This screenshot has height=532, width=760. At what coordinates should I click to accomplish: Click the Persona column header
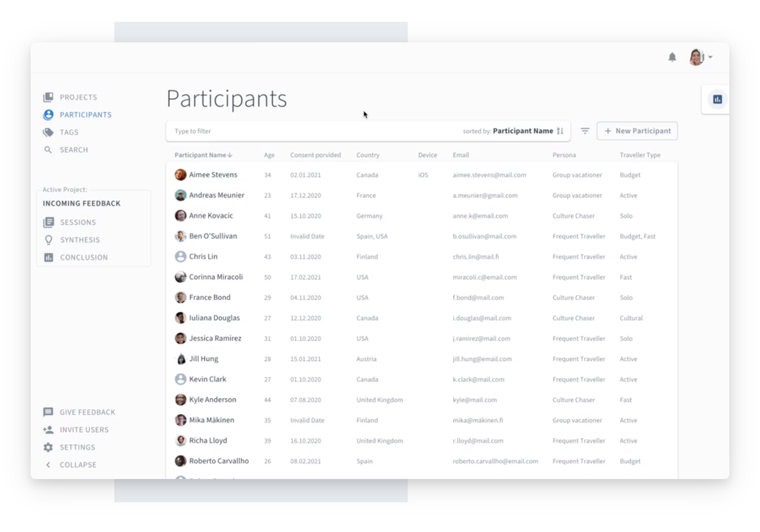564,155
